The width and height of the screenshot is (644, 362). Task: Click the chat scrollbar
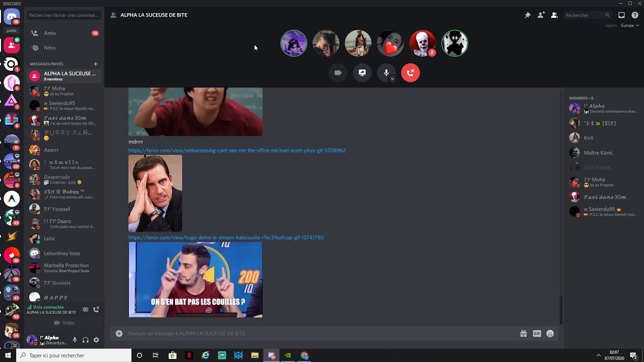pos(561,310)
